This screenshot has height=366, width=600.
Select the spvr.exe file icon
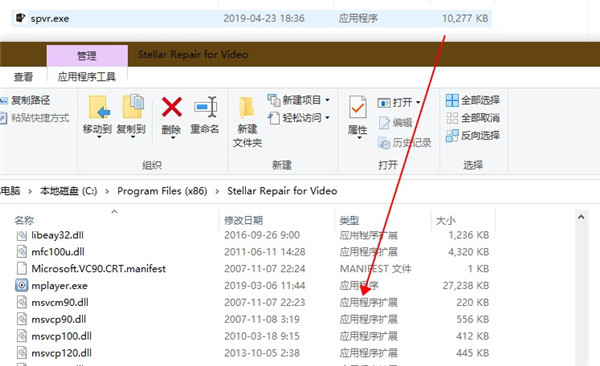click(x=21, y=18)
